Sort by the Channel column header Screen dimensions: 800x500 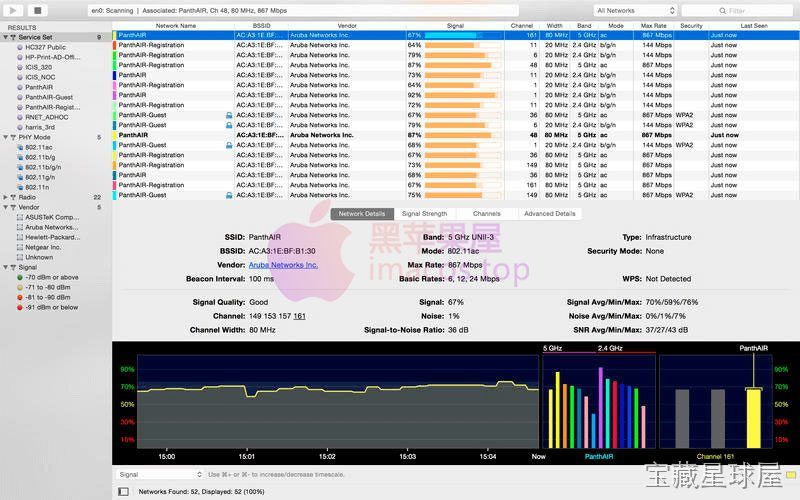point(521,26)
